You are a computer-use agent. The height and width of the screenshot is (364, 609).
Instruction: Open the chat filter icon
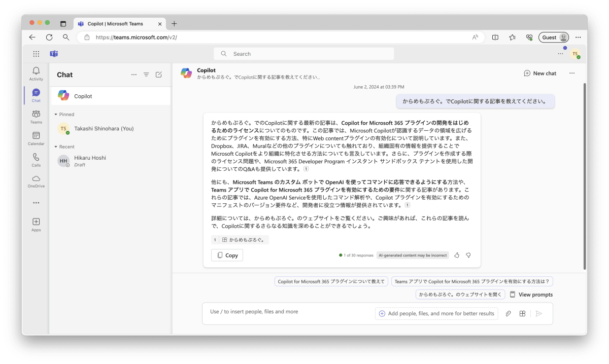(146, 75)
